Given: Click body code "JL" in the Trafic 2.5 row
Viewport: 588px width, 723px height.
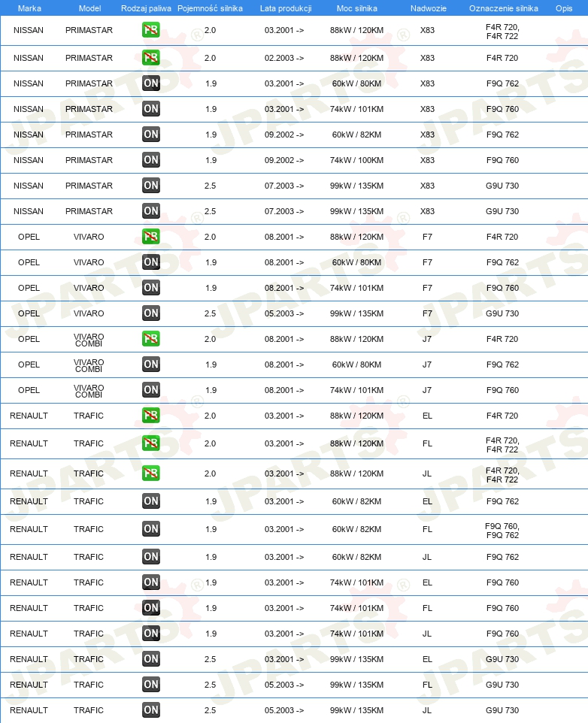Looking at the screenshot, I should 427,710.
